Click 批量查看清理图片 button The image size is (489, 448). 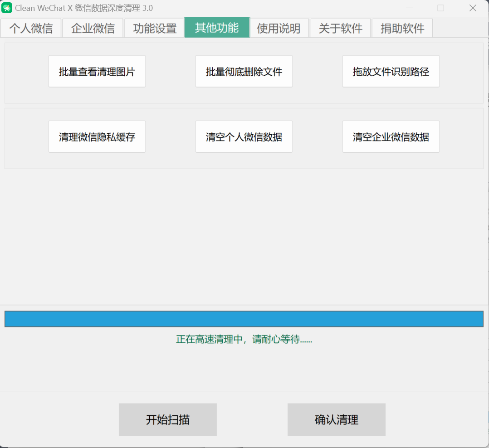click(97, 71)
